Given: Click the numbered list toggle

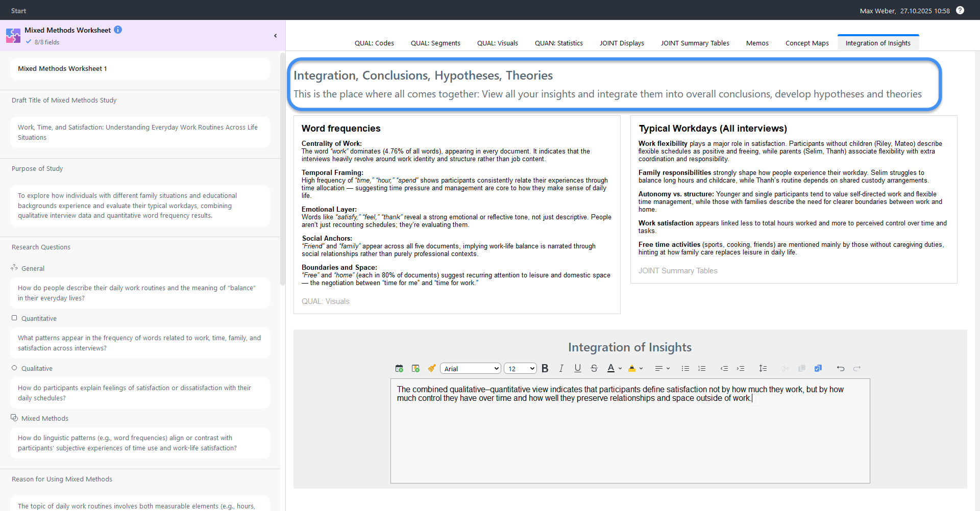Looking at the screenshot, I should point(702,368).
